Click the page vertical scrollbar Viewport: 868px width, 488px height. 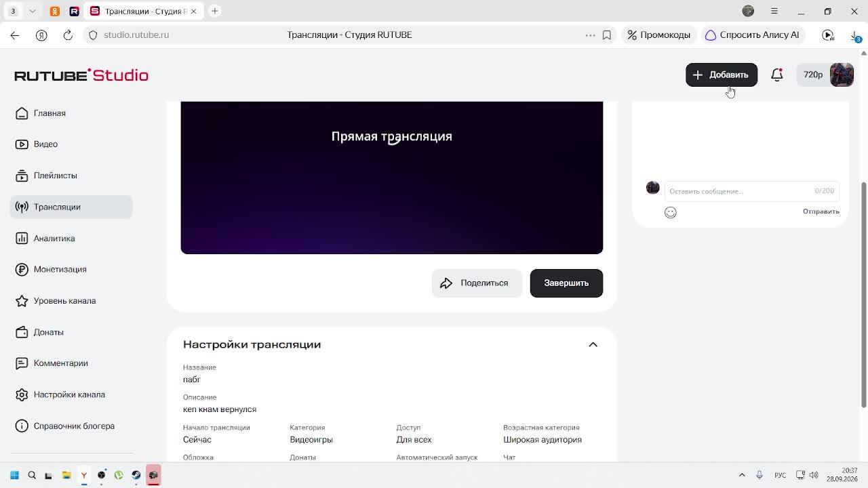pos(863,295)
